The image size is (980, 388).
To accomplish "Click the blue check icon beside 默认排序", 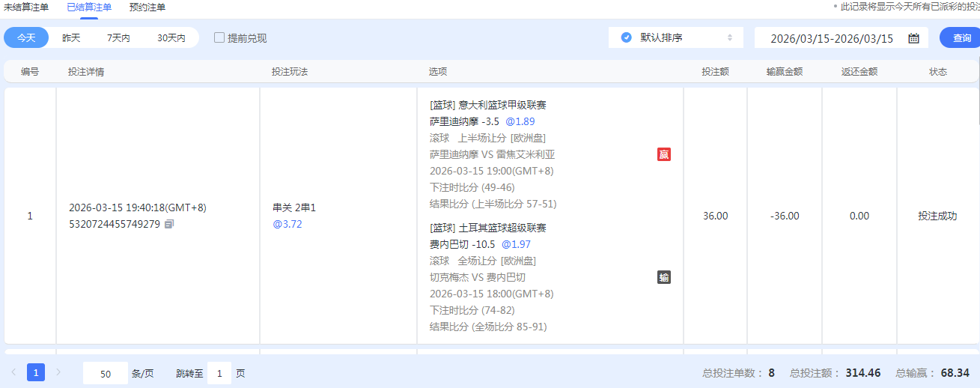I will (626, 37).
